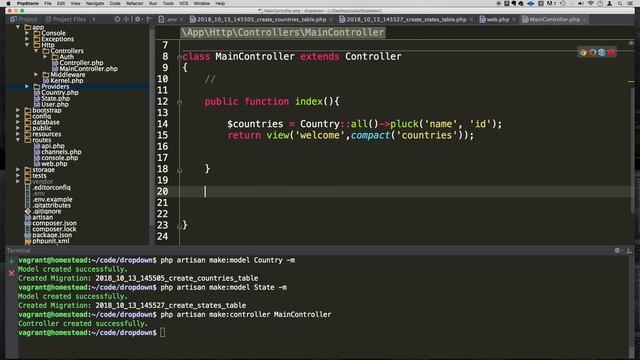This screenshot has width=640, height=360.
Task: Open Country.php model file
Action: (60, 93)
